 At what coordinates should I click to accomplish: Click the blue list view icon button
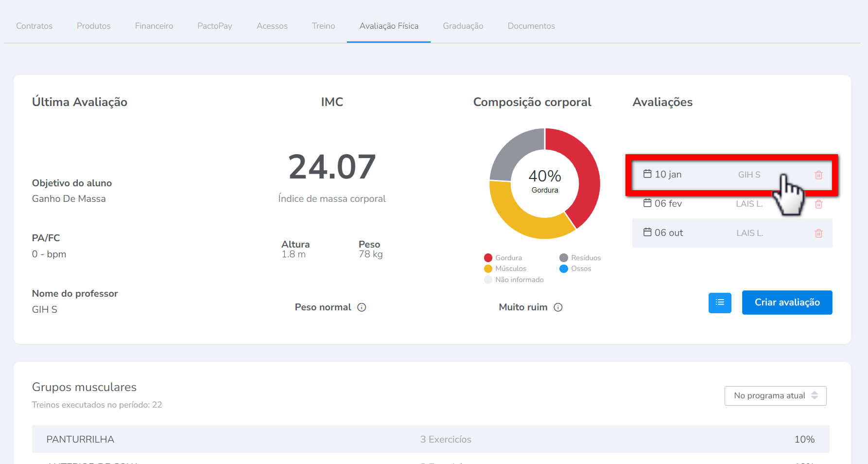tap(720, 303)
